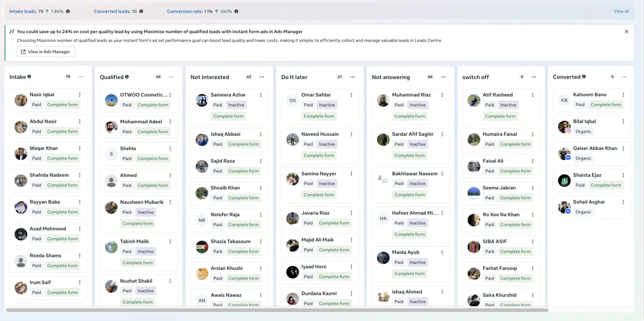Open info icon beside Conversion rate
644x321 pixels.
[x=236, y=12]
